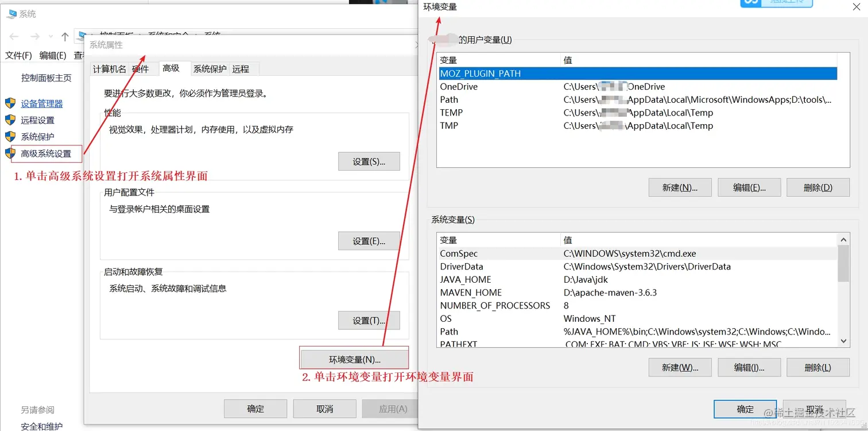Viewport: 868px width, 431px height.
Task: Click the system variables 值 column header
Action: (699, 240)
